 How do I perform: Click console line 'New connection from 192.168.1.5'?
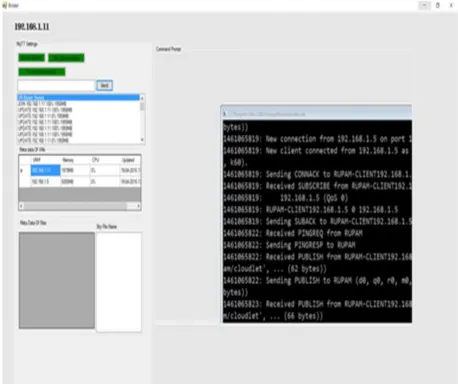click(317, 139)
